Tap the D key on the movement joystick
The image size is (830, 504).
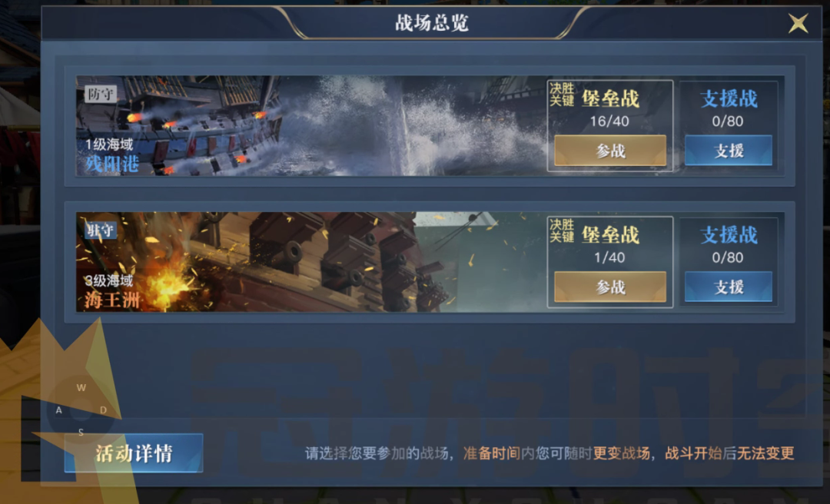[103, 409]
